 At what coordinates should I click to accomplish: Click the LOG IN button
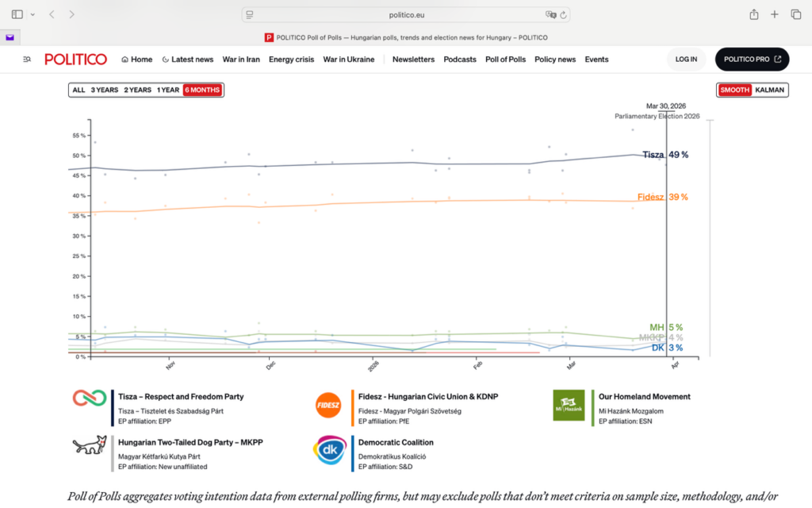[686, 60]
